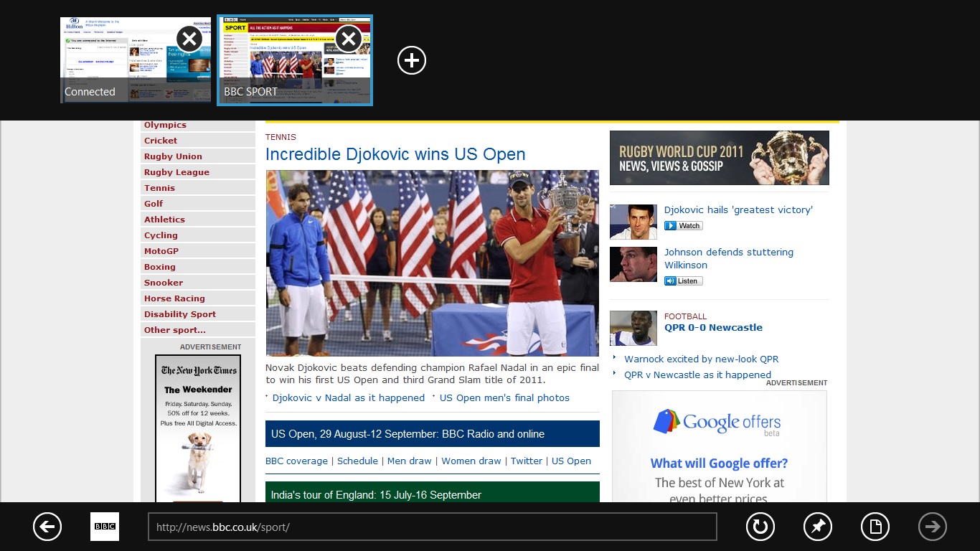Viewport: 980px width, 551px height.
Task: Click the BBC site favicon icon
Action: 105,527
